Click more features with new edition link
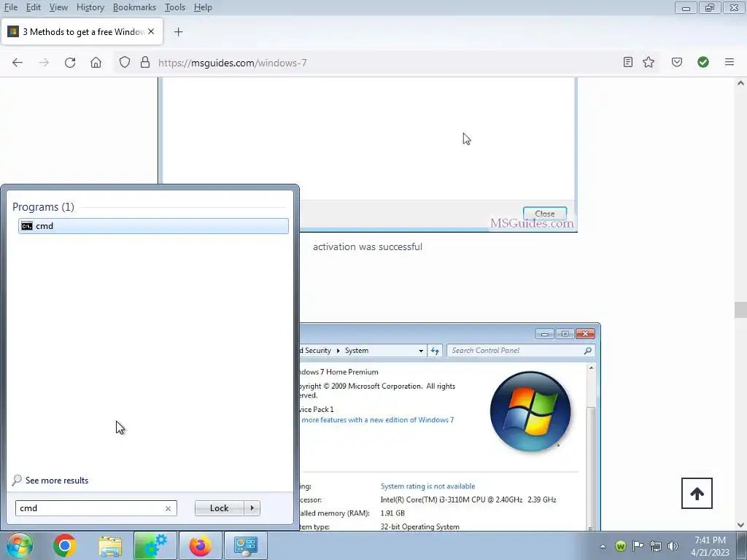 [x=378, y=420]
